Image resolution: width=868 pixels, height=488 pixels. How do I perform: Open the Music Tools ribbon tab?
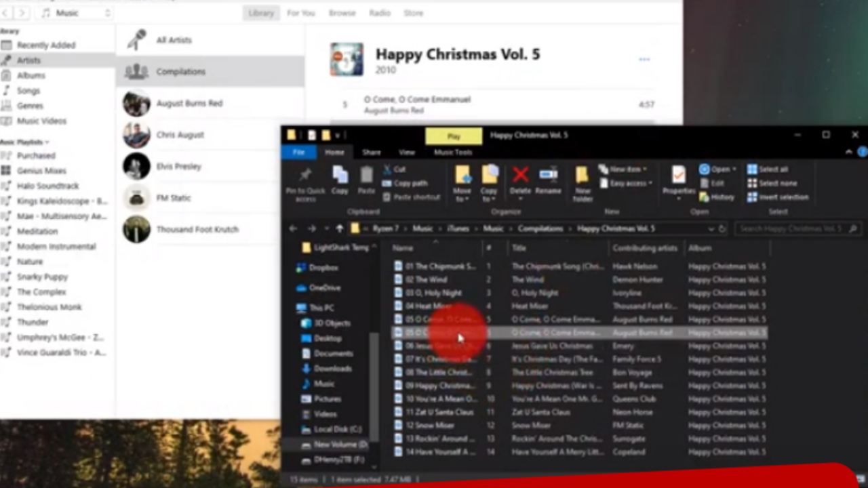tap(453, 152)
